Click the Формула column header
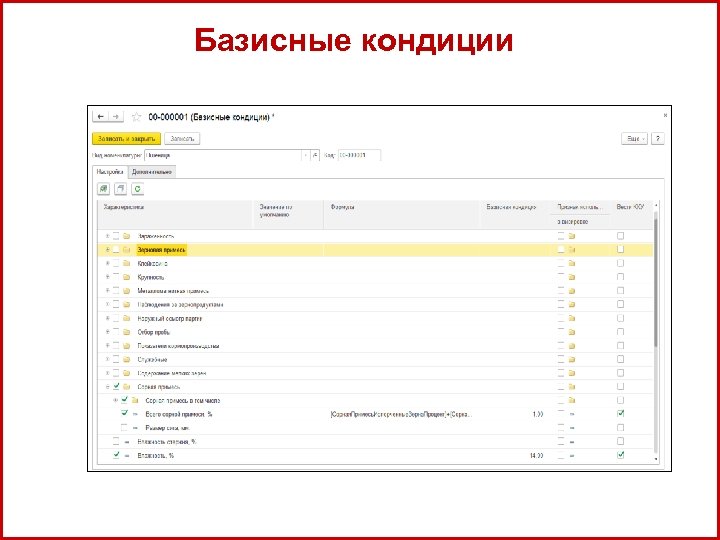Image resolution: width=720 pixels, height=540 pixels. (402, 214)
